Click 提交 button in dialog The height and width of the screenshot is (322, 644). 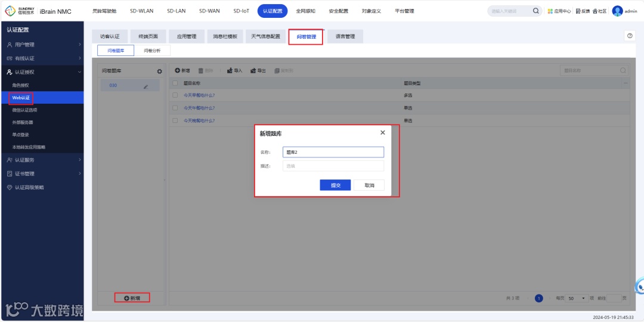coord(335,185)
